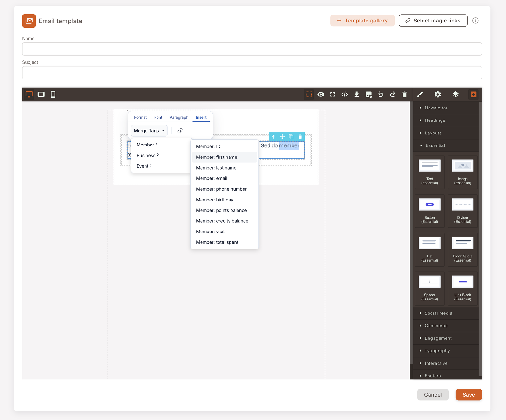Image resolution: width=506 pixels, height=420 pixels.
Task: Click the info circle icon
Action: pos(476,21)
